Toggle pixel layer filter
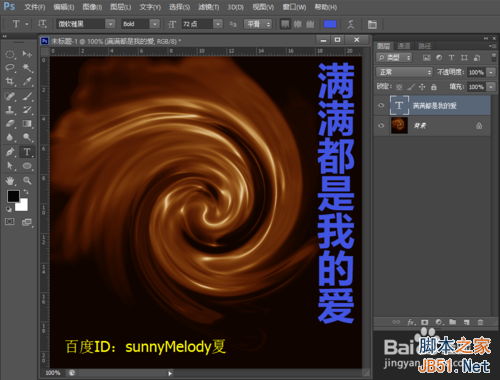The width and height of the screenshot is (500, 380). (427, 58)
